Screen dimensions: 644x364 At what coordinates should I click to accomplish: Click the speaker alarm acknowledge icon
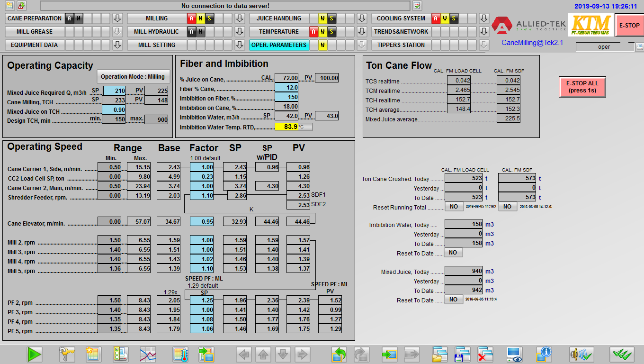coord(581,354)
